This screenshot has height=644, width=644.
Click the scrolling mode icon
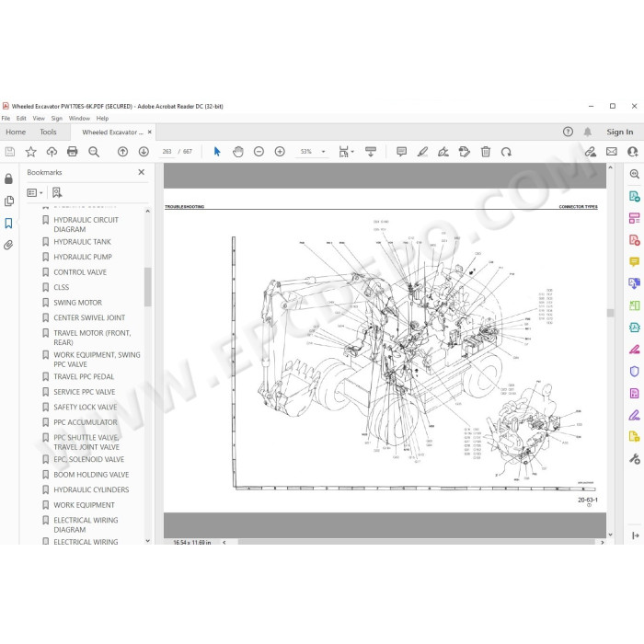point(371,152)
